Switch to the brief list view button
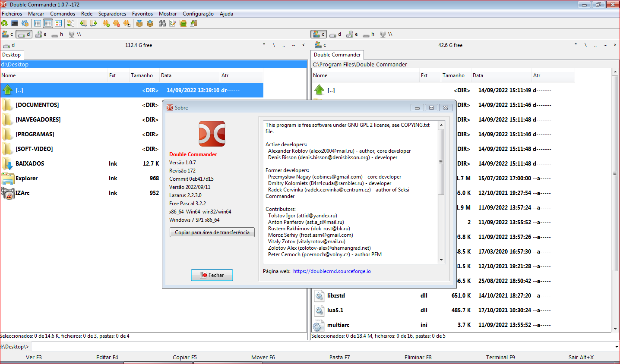Image resolution: width=620 pixels, height=364 pixels. [38, 23]
